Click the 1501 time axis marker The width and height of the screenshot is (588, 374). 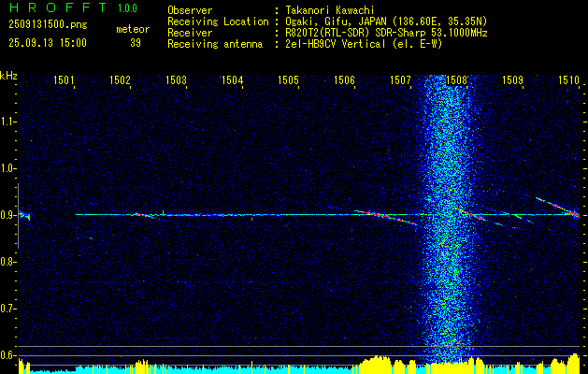point(64,79)
